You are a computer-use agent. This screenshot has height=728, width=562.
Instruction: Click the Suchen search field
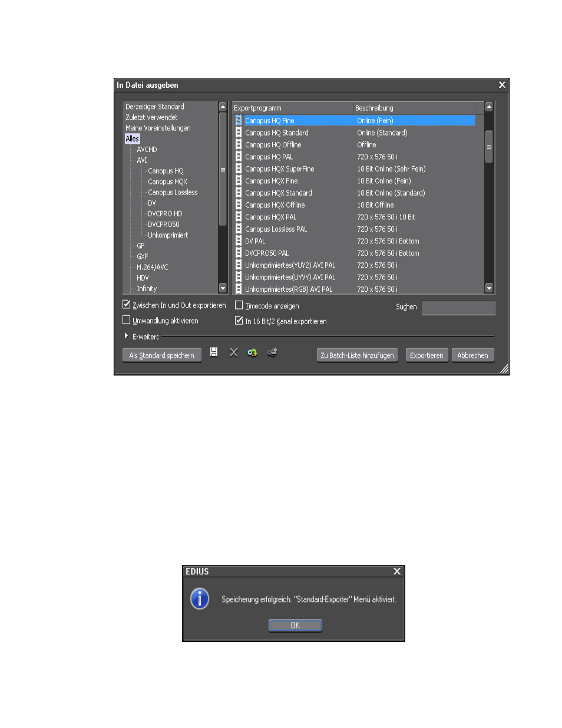coord(458,308)
